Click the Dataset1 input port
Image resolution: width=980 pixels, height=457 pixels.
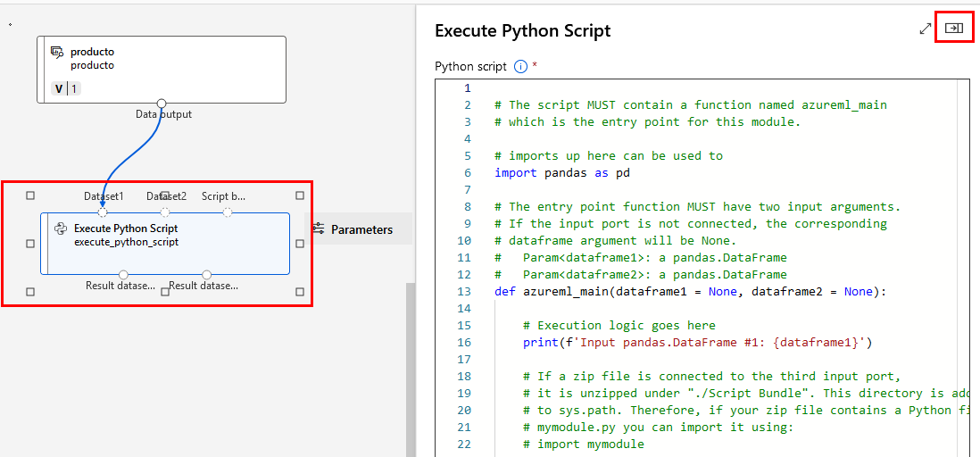pos(103,212)
